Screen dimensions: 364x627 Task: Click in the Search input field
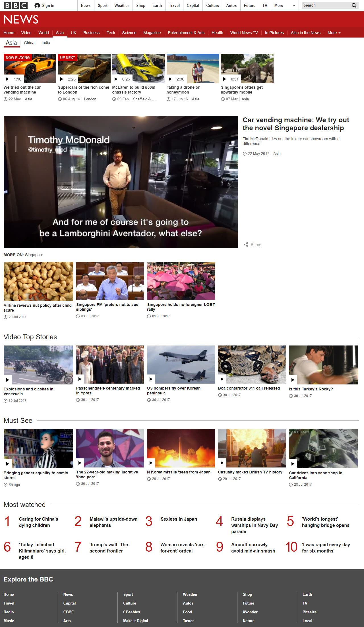coord(326,5)
